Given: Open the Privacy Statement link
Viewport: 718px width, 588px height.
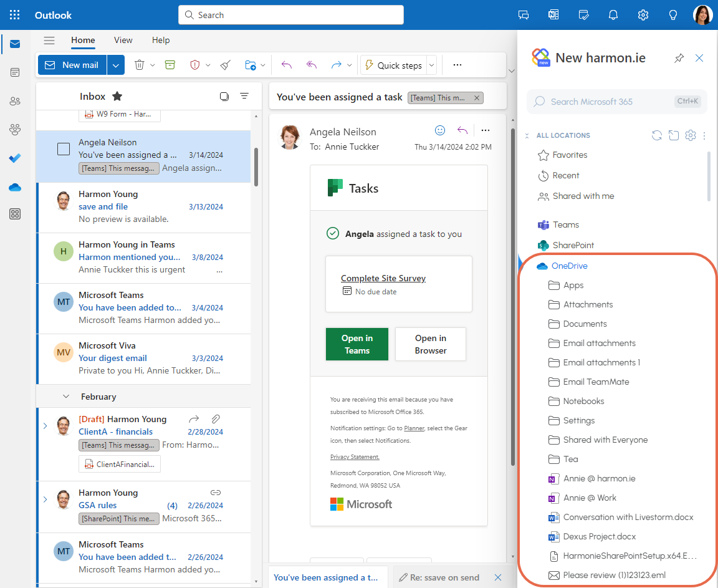Looking at the screenshot, I should pyautogui.click(x=354, y=456).
